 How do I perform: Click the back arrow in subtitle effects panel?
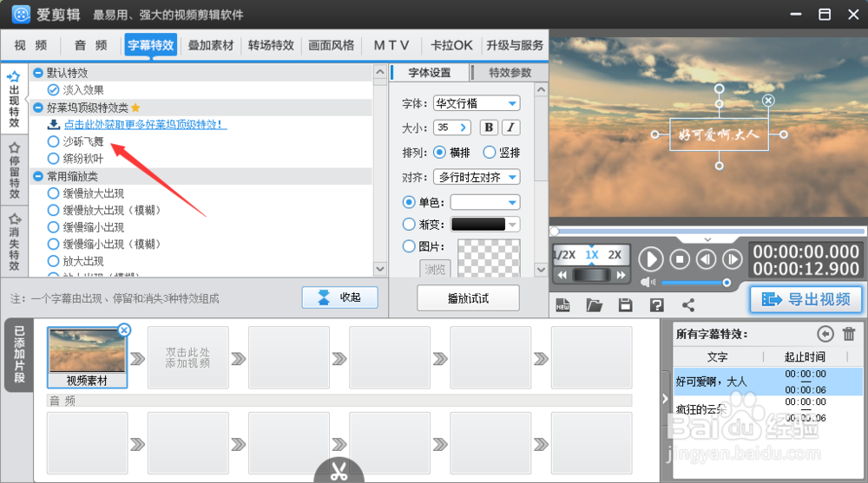click(x=825, y=334)
